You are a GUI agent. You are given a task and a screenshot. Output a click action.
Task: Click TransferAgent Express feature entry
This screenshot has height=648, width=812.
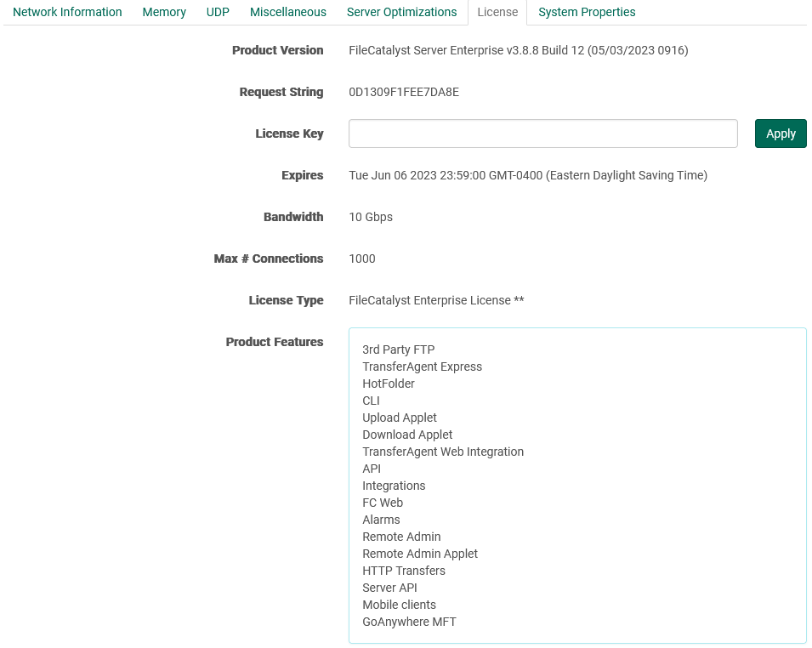click(422, 367)
